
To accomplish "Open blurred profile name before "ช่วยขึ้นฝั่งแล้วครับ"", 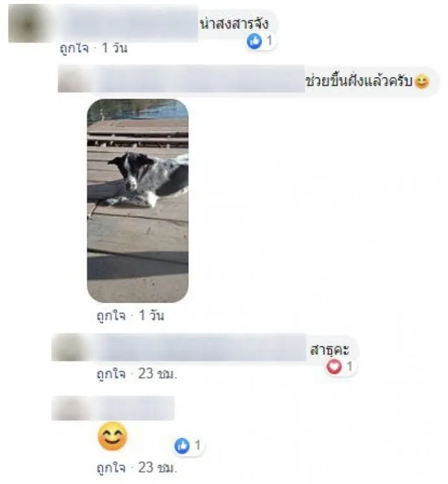I will point(198,79).
